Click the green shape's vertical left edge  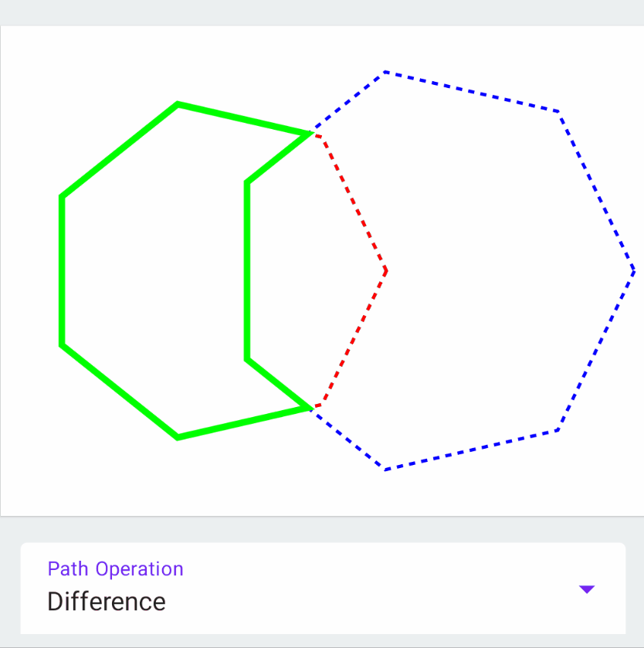point(62,270)
